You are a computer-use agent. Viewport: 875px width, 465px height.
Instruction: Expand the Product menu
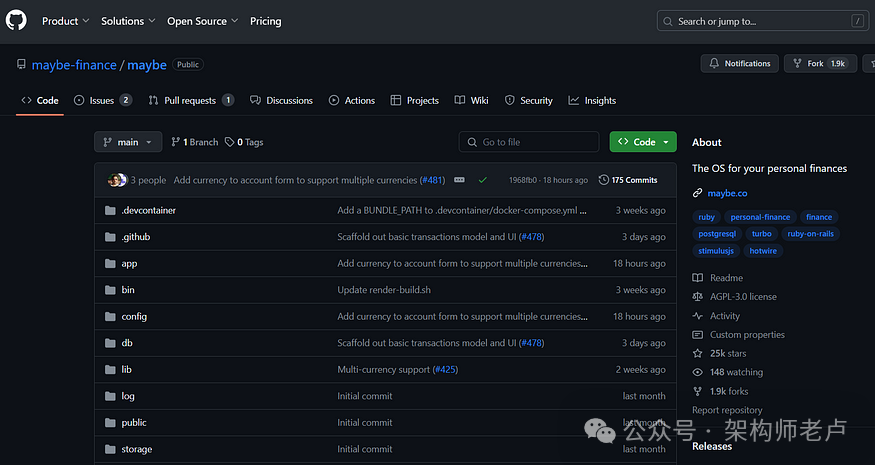click(65, 21)
